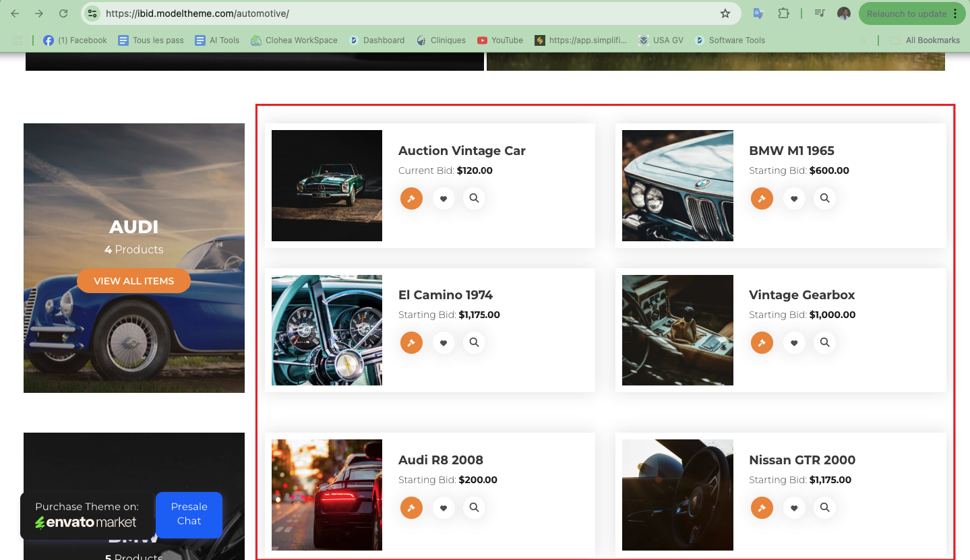Open the Audi R8 2008 title link

(x=441, y=460)
